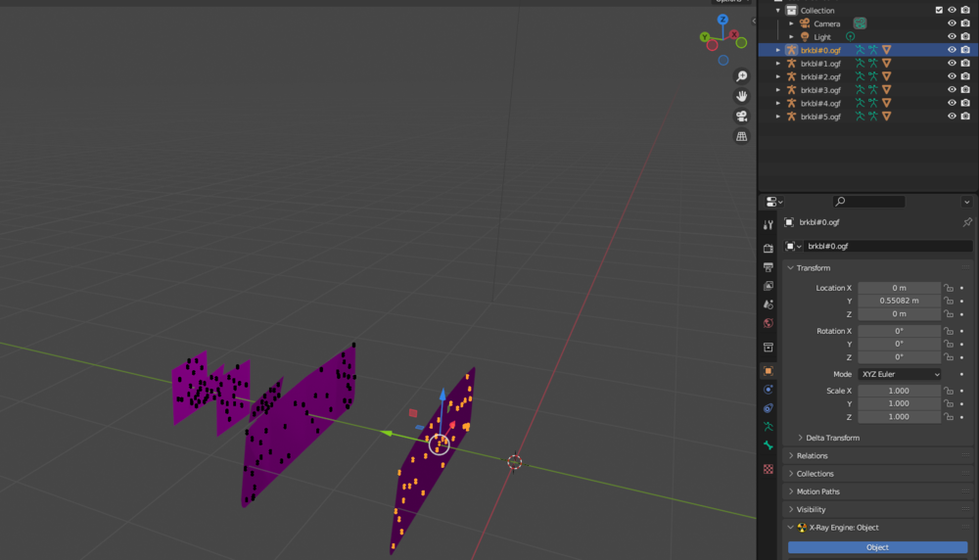This screenshot has width=979, height=560.
Task: Toggle Collection exclude checkbox in outliner
Action: [939, 11]
